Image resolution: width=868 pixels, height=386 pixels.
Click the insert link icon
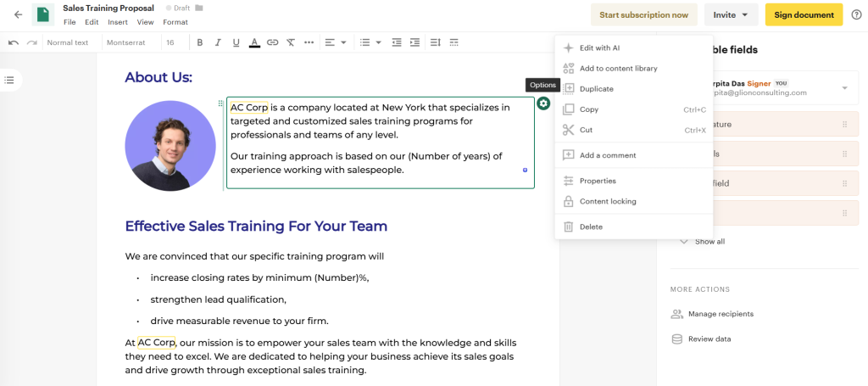coord(272,42)
